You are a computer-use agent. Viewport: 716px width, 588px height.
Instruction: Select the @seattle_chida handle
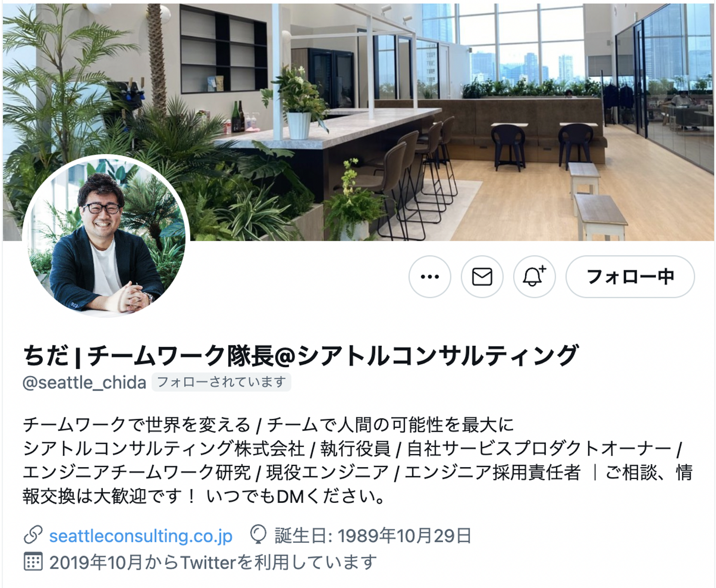point(85,383)
